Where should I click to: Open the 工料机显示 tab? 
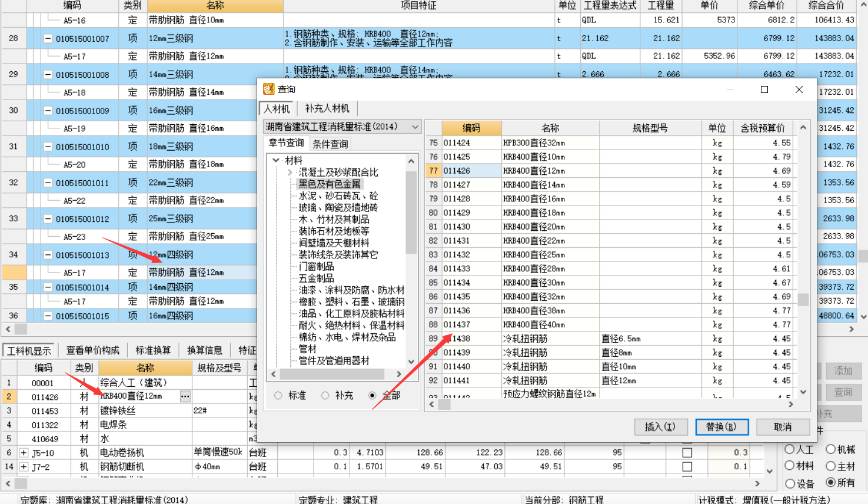tap(29, 350)
